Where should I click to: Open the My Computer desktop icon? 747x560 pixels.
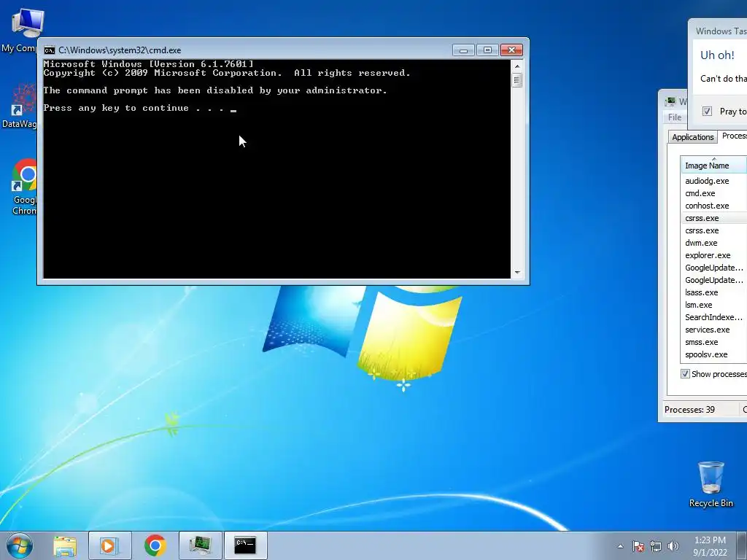tap(24, 29)
